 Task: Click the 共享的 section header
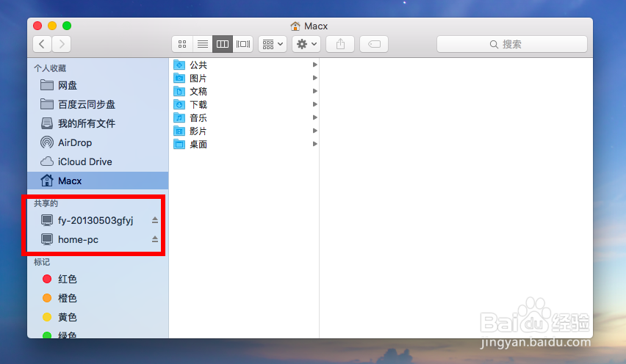click(46, 203)
